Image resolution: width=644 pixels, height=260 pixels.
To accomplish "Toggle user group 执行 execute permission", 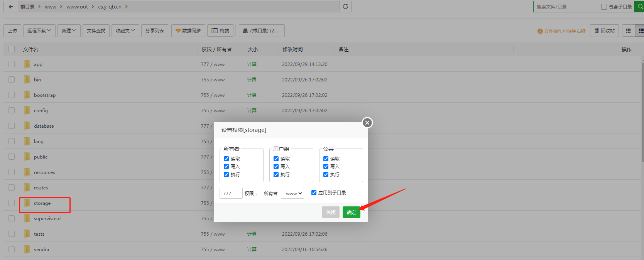I will 276,174.
